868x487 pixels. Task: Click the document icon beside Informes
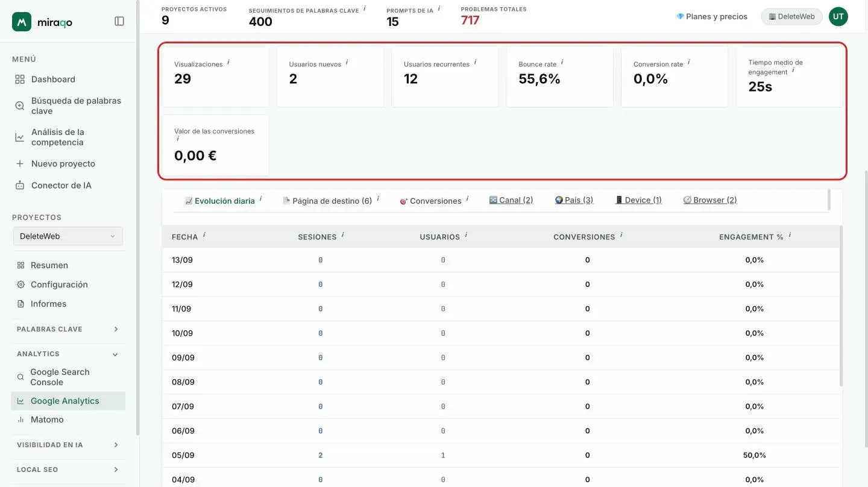tap(21, 304)
